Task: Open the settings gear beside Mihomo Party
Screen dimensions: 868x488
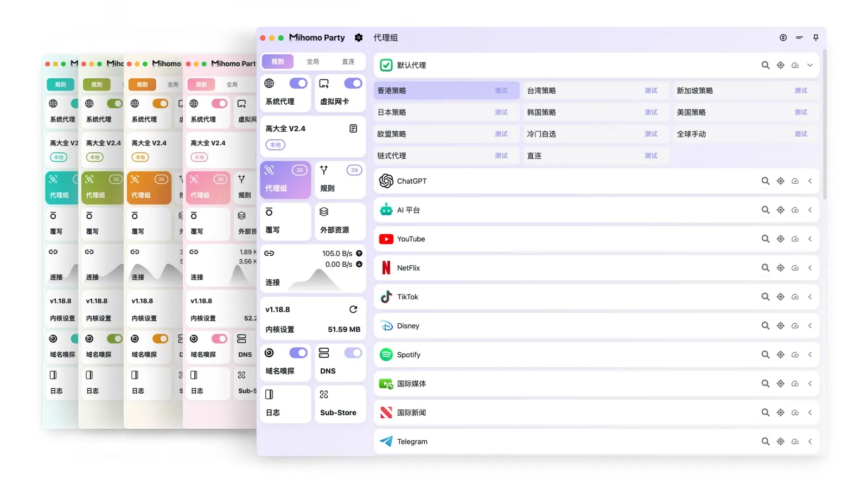Action: (x=358, y=37)
